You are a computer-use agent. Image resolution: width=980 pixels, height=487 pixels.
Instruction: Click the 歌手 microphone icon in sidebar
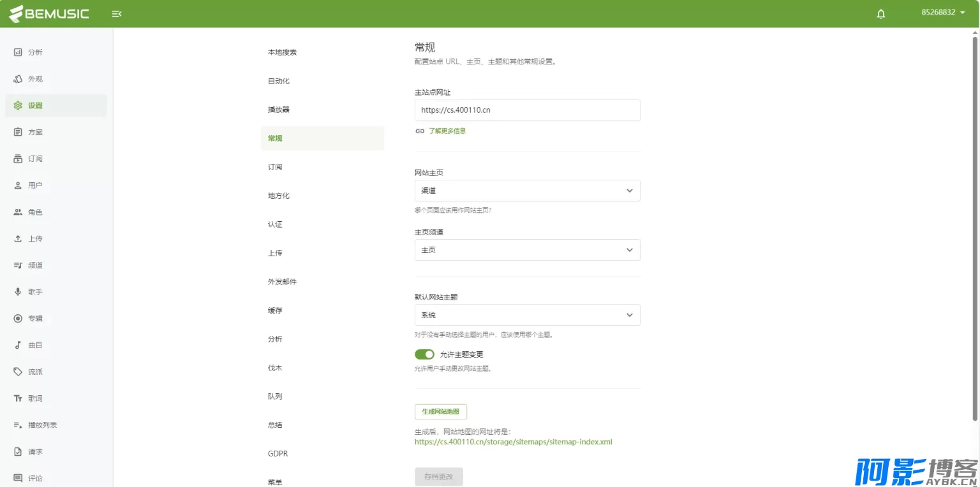point(18,292)
